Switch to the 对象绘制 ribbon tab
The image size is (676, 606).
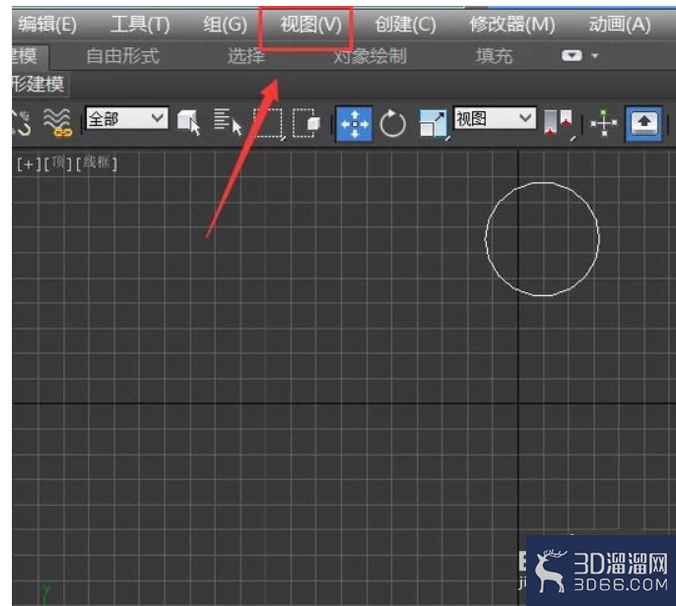click(370, 56)
